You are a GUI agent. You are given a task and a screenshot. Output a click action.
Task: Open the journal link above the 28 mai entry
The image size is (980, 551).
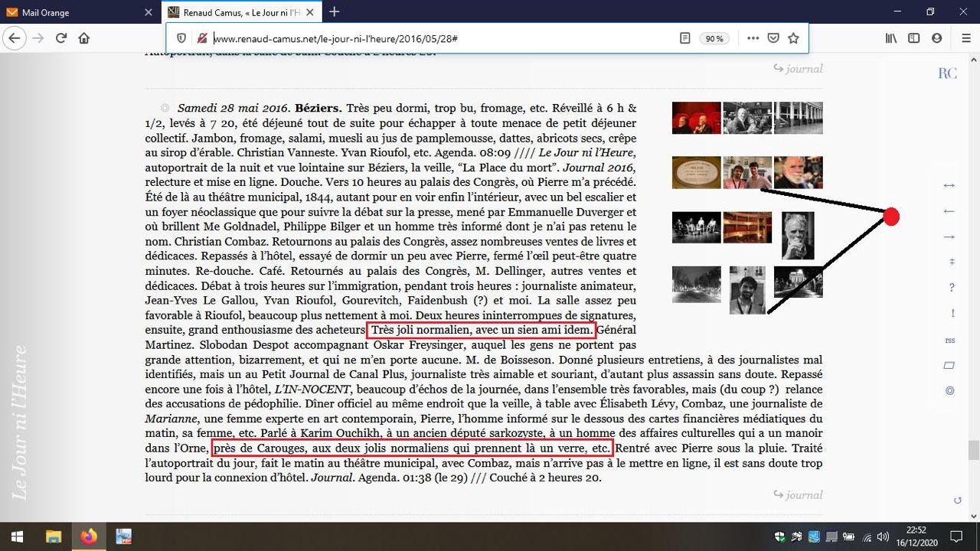[x=798, y=69]
